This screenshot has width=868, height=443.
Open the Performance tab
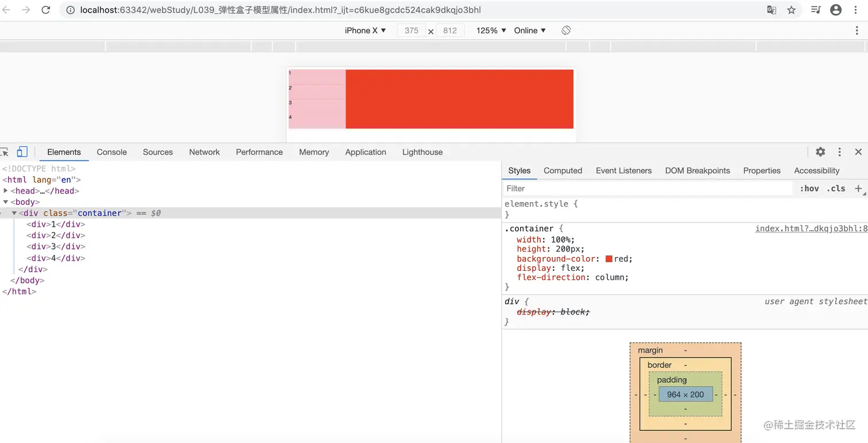(259, 152)
